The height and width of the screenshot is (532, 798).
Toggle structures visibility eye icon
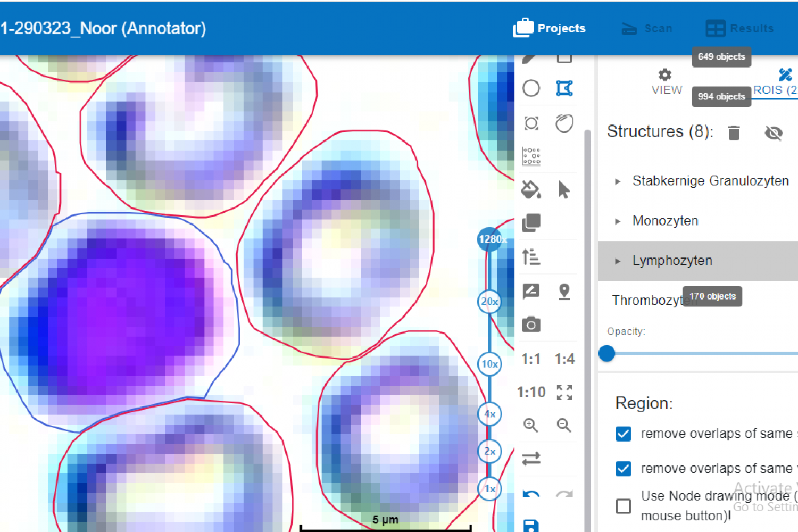[773, 132]
